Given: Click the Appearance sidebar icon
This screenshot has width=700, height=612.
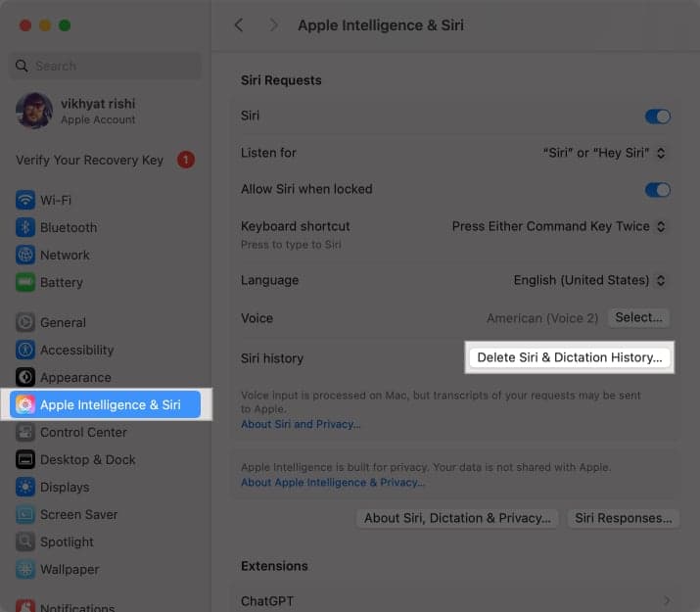Looking at the screenshot, I should point(25,377).
